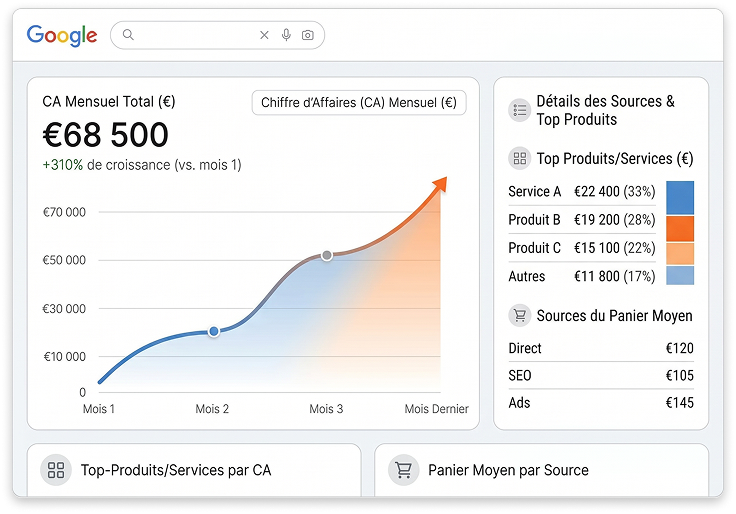Click the Mois Dernier axis label
The width and height of the screenshot is (736, 514).
click(437, 409)
